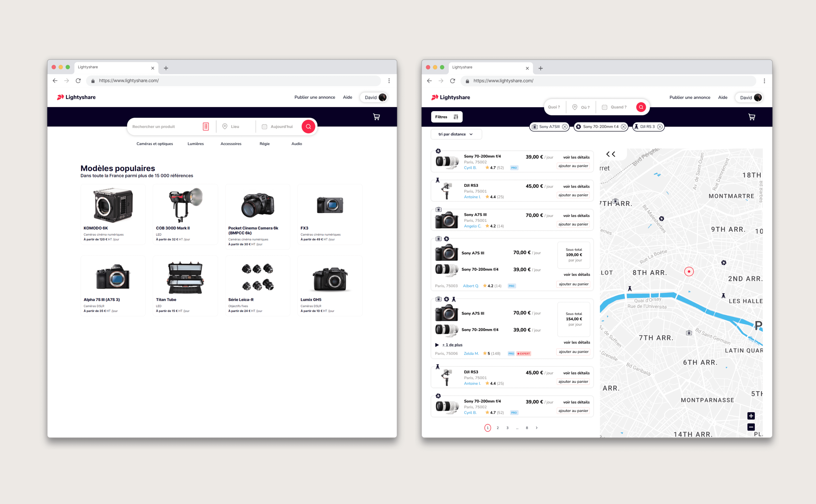This screenshot has height=504, width=816.
Task: Open a new tab in right browser
Action: pyautogui.click(x=540, y=68)
